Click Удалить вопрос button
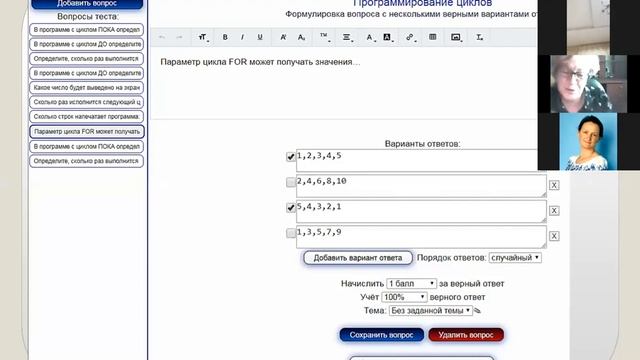 pyautogui.click(x=466, y=335)
